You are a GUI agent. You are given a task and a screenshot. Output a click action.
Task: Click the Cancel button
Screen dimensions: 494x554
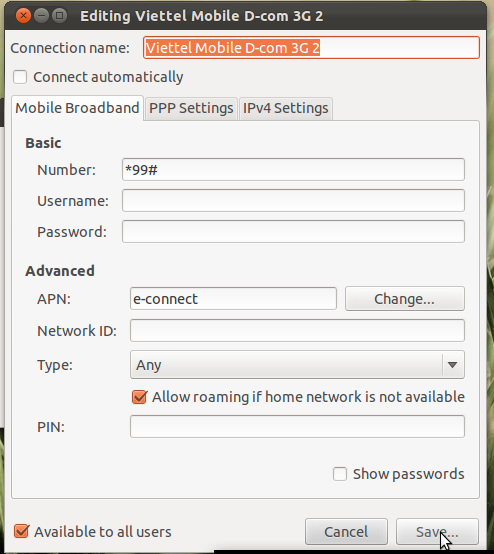click(x=346, y=532)
